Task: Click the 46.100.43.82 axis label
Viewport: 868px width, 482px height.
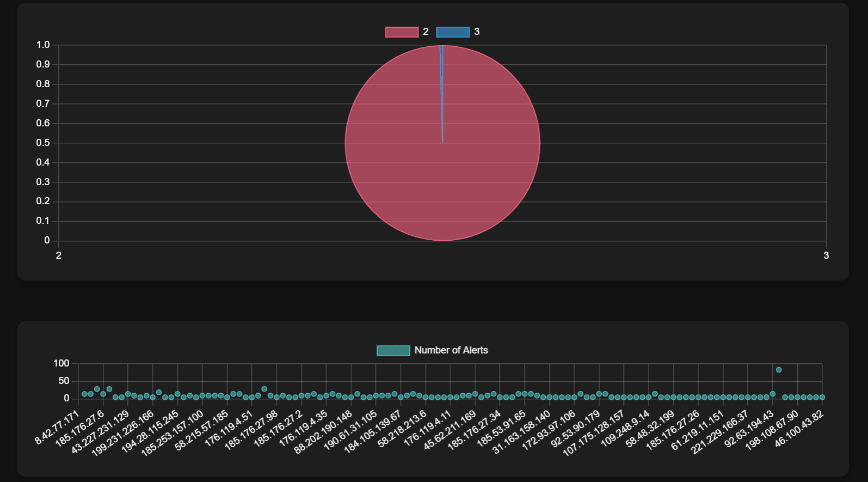Action: (x=799, y=429)
